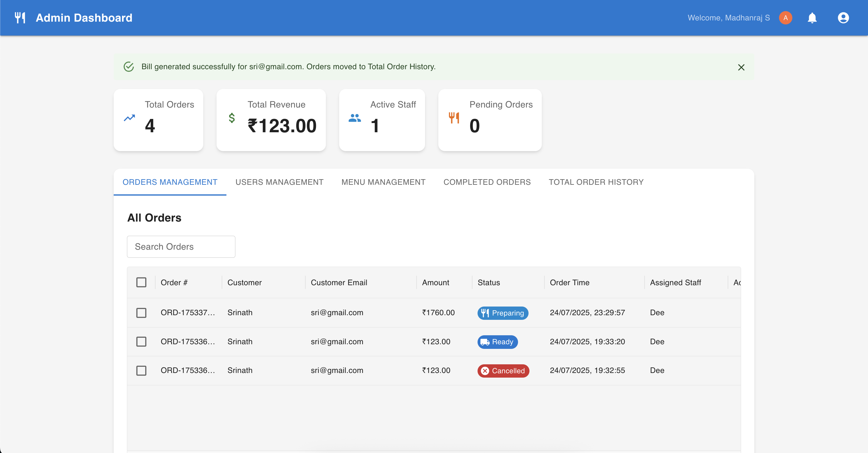The image size is (868, 453).
Task: Check the cancelled order's checkbox
Action: tap(141, 371)
